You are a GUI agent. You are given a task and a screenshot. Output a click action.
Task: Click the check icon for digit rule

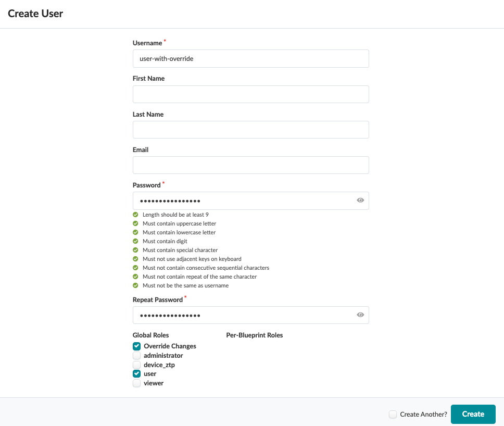136,241
